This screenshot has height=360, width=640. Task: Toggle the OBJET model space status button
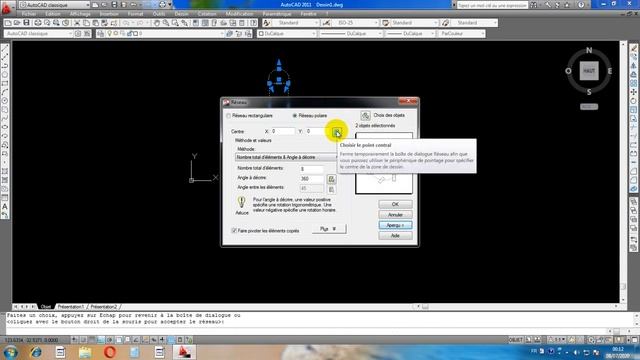tap(516, 340)
